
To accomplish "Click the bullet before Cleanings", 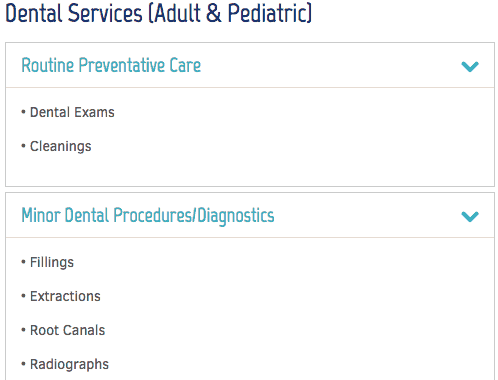I will pos(23,146).
